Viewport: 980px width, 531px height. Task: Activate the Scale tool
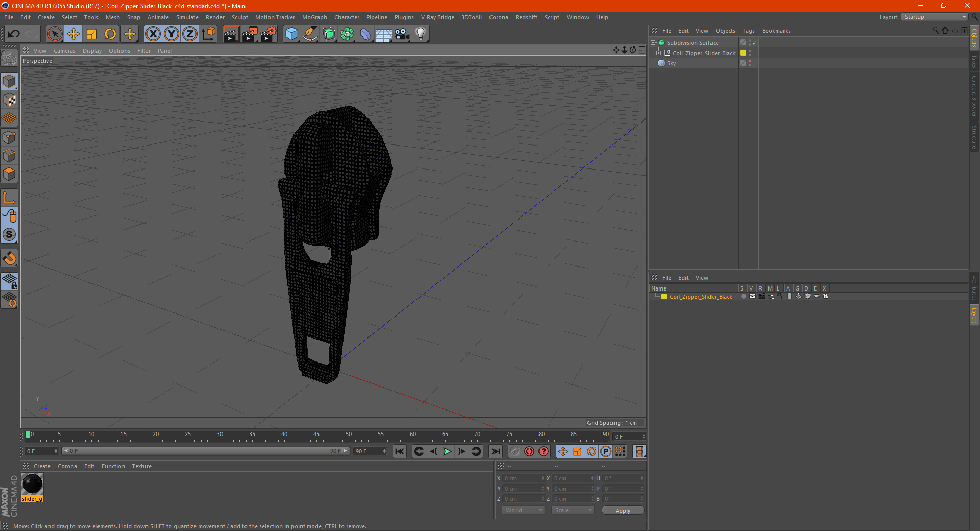[x=92, y=34]
